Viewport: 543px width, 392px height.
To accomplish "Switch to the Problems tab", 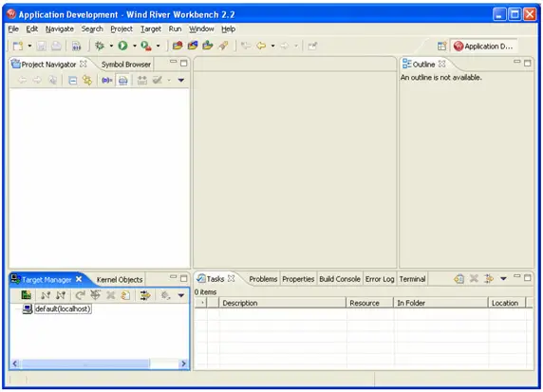I will tap(263, 279).
